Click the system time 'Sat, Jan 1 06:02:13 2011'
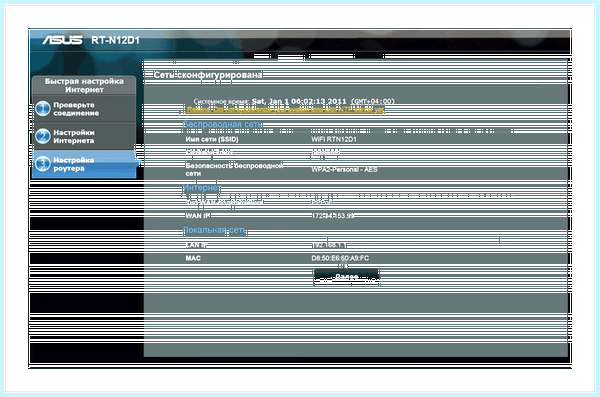This screenshot has width=600, height=397. point(299,101)
